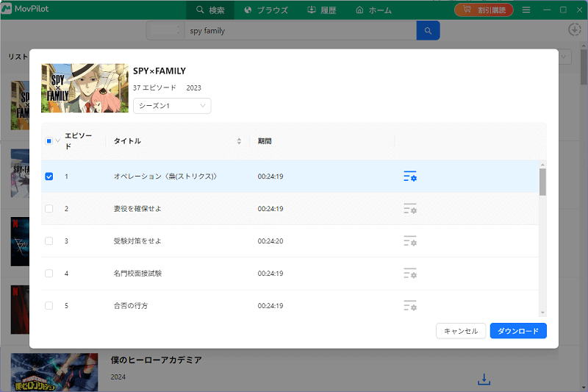Switch to the 検索 tab
Image resolution: width=588 pixels, height=392 pixels.
[210, 10]
